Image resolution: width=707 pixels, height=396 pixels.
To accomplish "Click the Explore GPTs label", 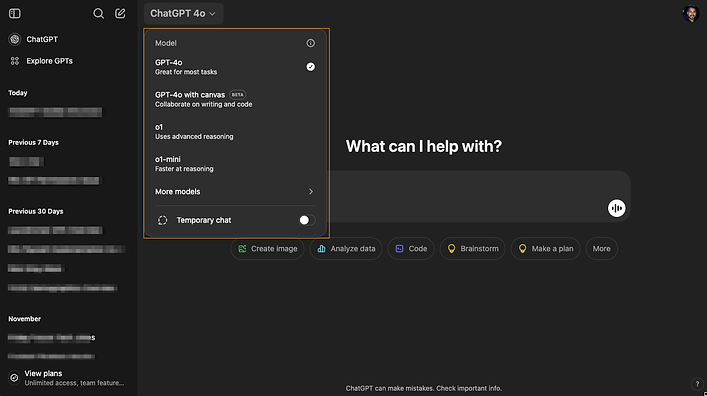I will (x=50, y=61).
